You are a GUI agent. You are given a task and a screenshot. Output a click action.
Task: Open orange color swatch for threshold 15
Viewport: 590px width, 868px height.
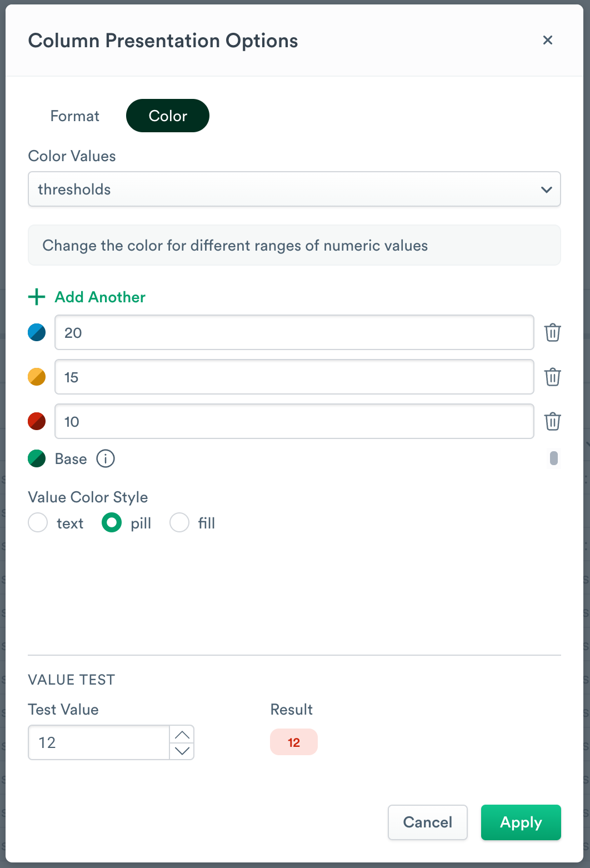pos(37,377)
